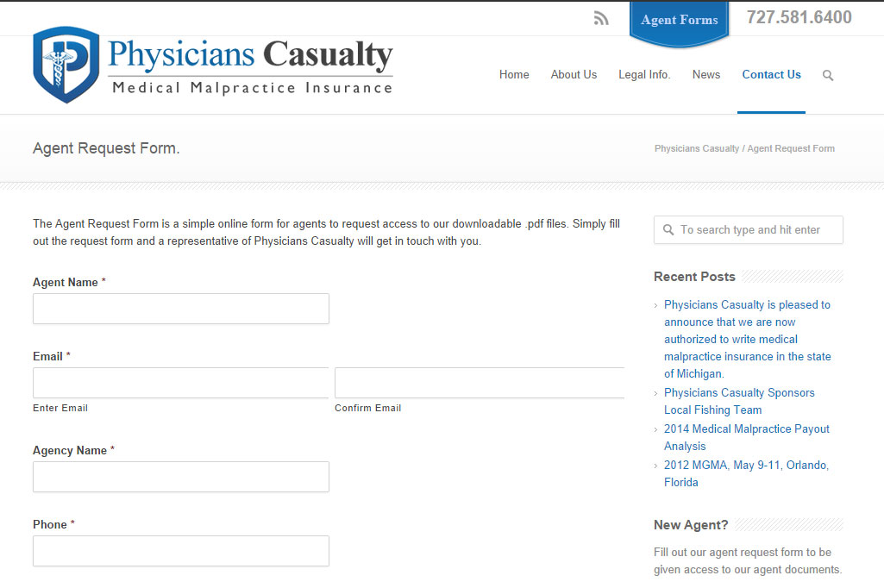Viewport: 884px width, 588px height.
Task: Open the News menu item
Action: click(706, 74)
